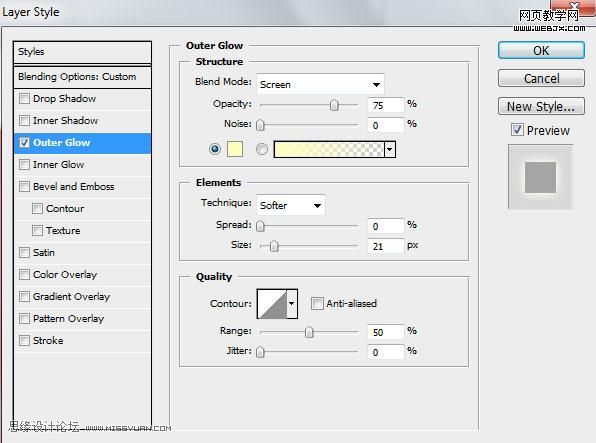Select the gradient radio button
Image resolution: width=596 pixels, height=443 pixels.
pyautogui.click(x=262, y=149)
